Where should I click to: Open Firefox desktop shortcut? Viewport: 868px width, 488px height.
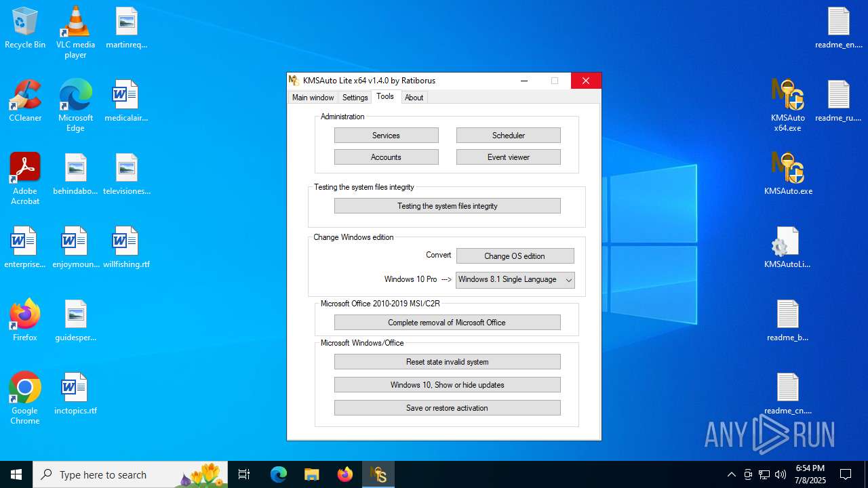coord(25,321)
